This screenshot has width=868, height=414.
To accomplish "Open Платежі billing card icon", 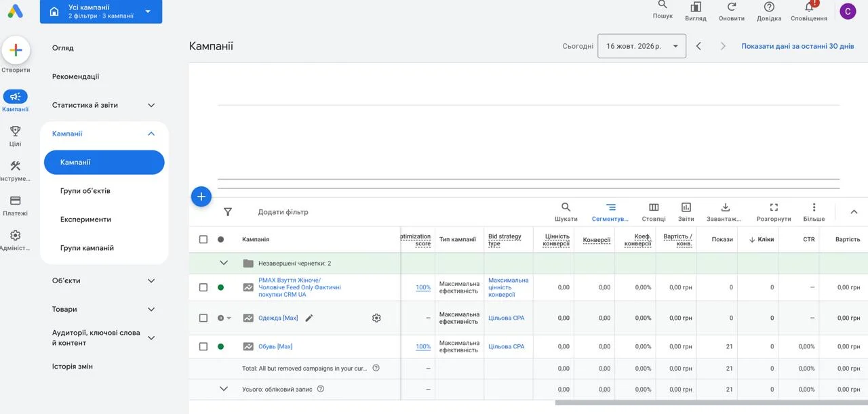I will [16, 201].
